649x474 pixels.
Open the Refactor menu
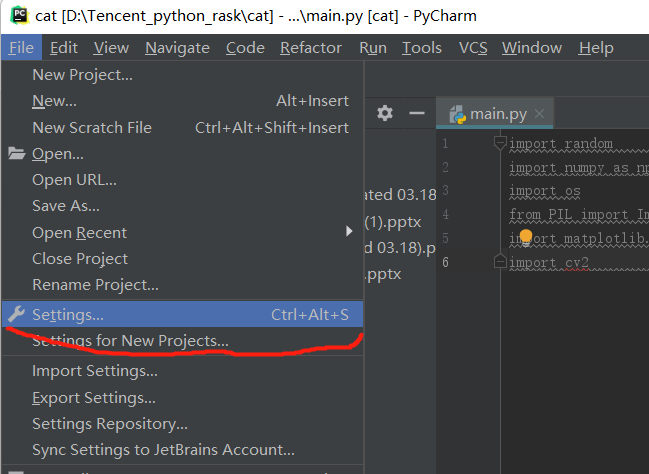[311, 48]
